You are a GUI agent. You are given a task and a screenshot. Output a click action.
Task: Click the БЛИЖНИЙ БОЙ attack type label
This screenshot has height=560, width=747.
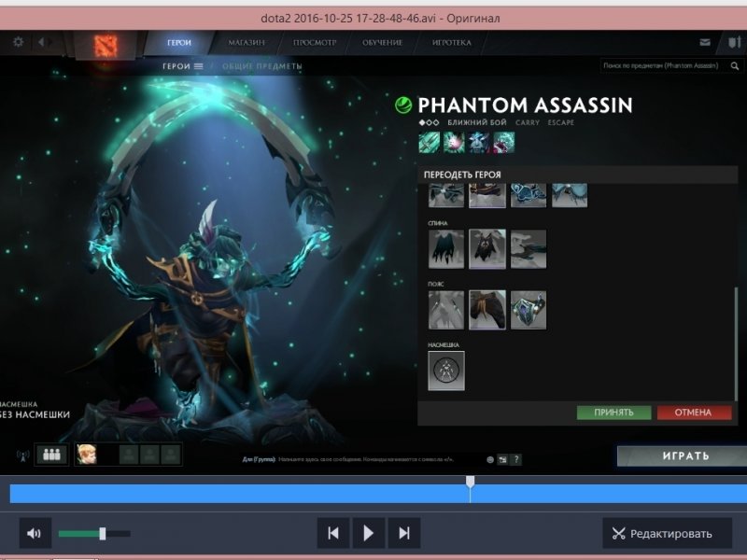pyautogui.click(x=477, y=123)
